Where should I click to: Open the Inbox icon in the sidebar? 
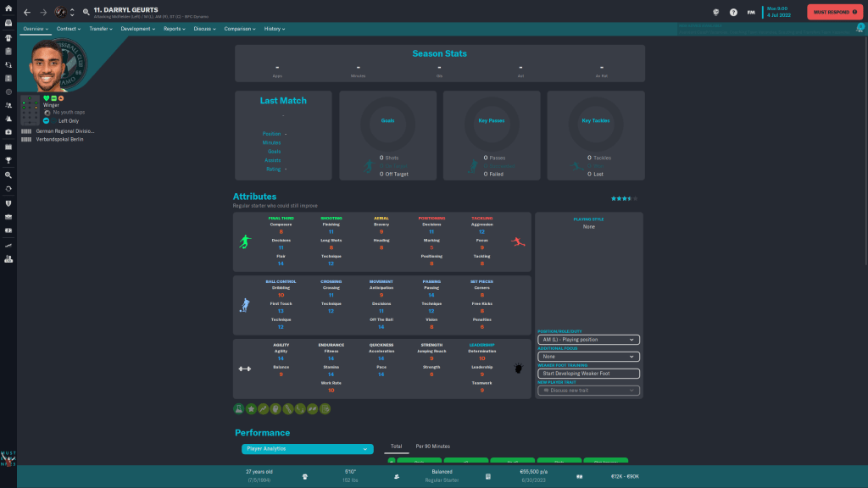[8, 23]
